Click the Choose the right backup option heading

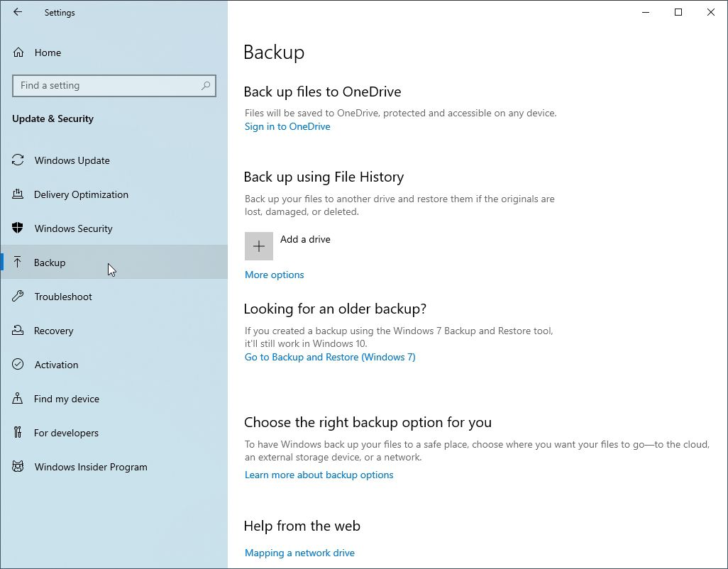click(x=368, y=422)
